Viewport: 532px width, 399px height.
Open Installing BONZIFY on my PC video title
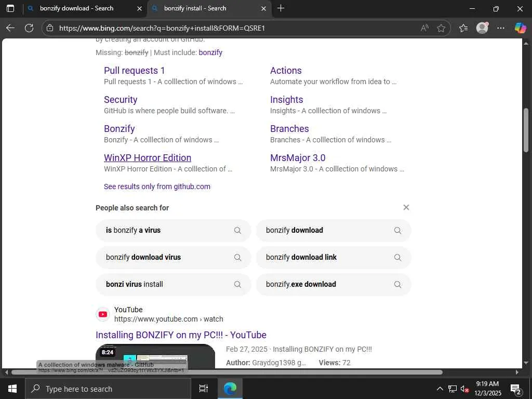pos(181,335)
